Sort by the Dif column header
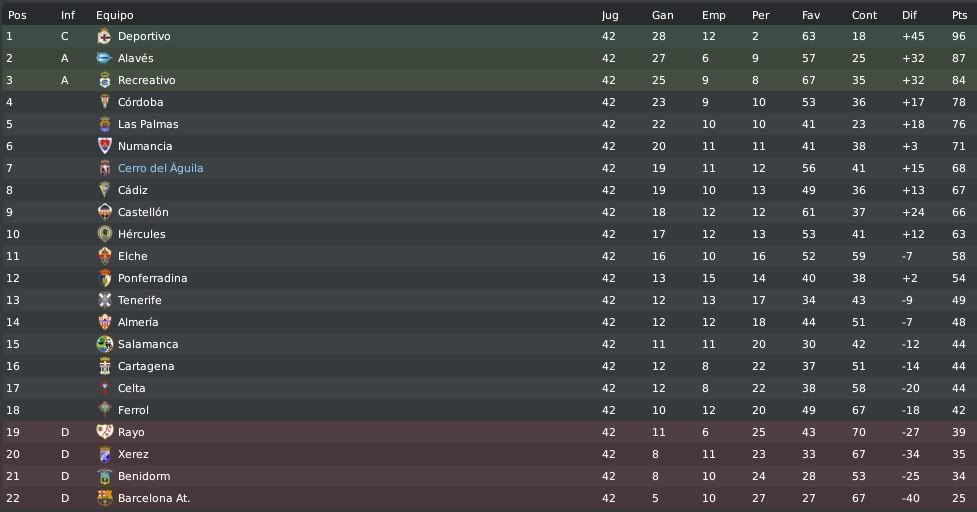The height and width of the screenshot is (512, 977). (909, 15)
